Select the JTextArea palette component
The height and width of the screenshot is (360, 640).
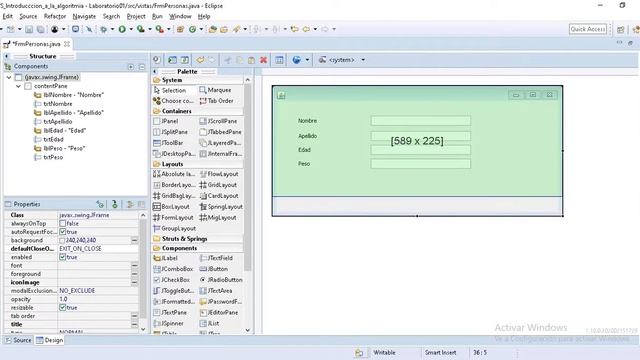(x=216, y=291)
